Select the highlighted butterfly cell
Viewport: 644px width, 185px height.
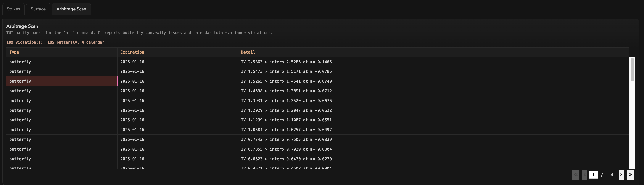click(x=62, y=81)
